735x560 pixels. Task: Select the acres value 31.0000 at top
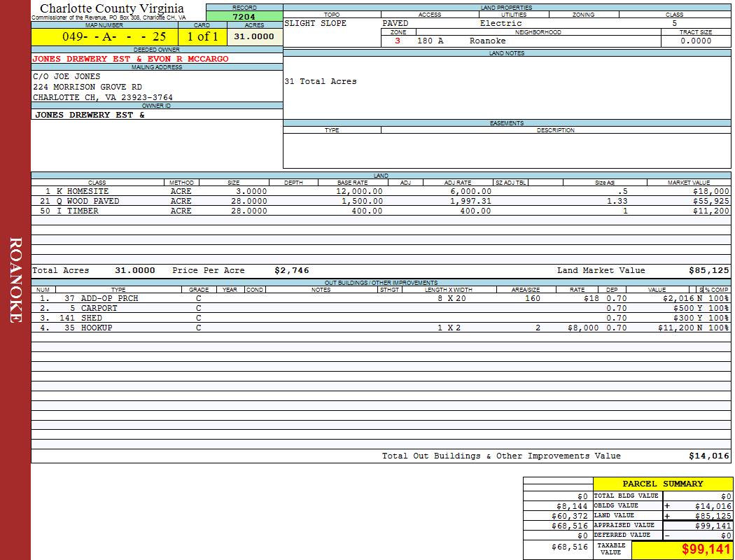[254, 36]
